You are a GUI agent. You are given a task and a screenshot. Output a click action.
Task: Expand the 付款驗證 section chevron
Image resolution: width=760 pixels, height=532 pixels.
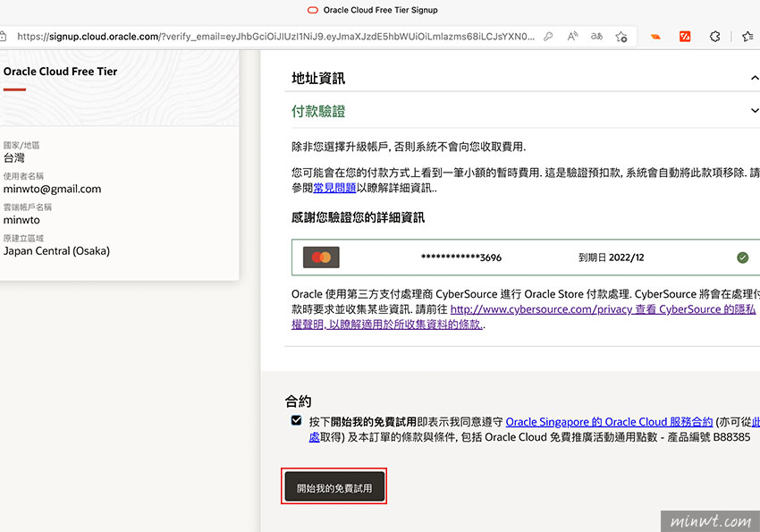point(755,111)
